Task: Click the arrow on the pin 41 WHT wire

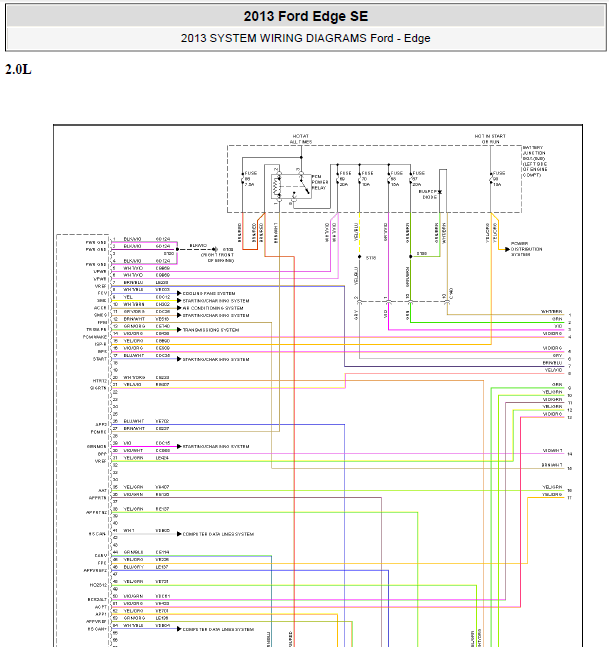Action: click(179, 534)
